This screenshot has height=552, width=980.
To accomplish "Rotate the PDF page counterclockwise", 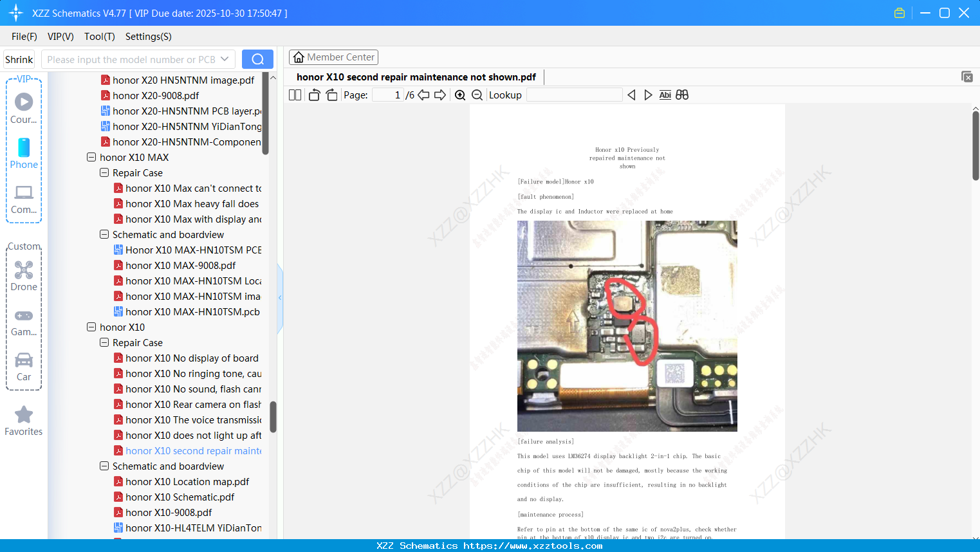I will tap(314, 95).
